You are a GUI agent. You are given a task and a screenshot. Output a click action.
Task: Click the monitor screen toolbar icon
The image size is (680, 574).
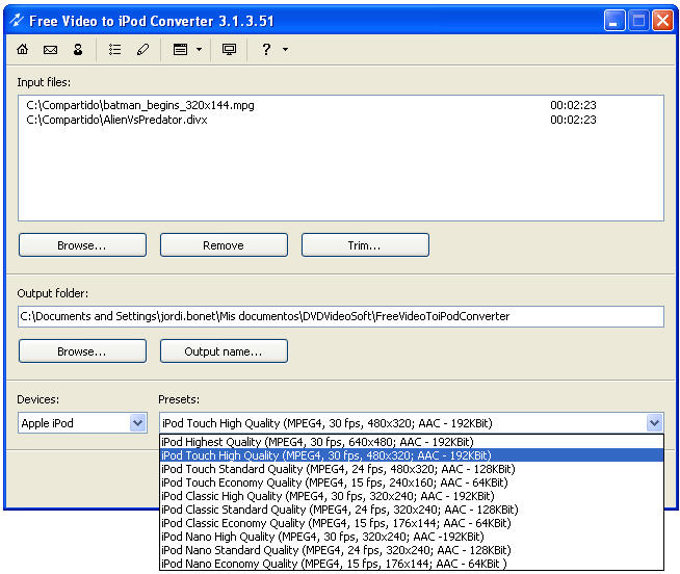(229, 49)
